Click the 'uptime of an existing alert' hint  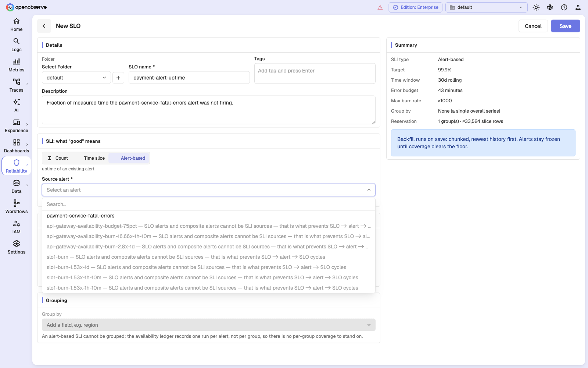(x=68, y=169)
